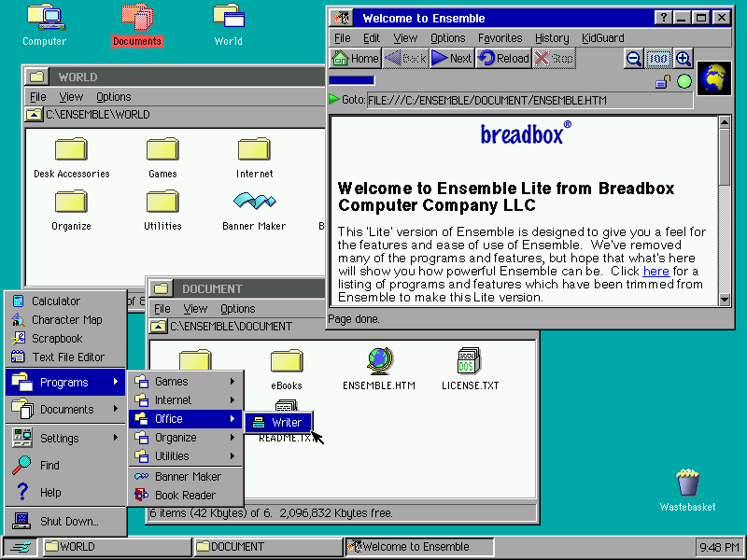Expand the Games submenu under Programs

click(x=186, y=382)
